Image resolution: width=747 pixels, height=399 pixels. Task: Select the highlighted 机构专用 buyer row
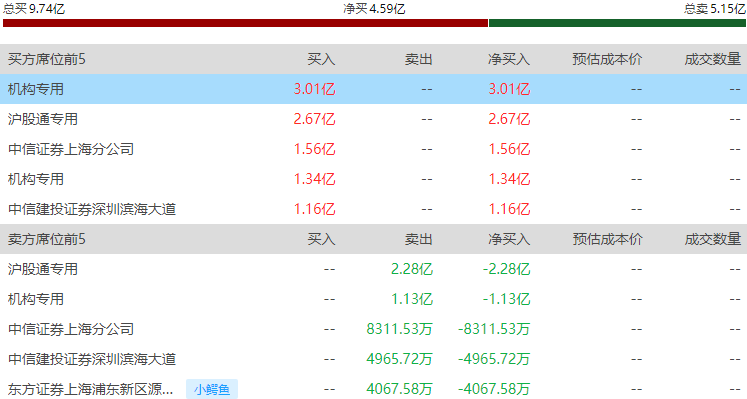click(374, 89)
